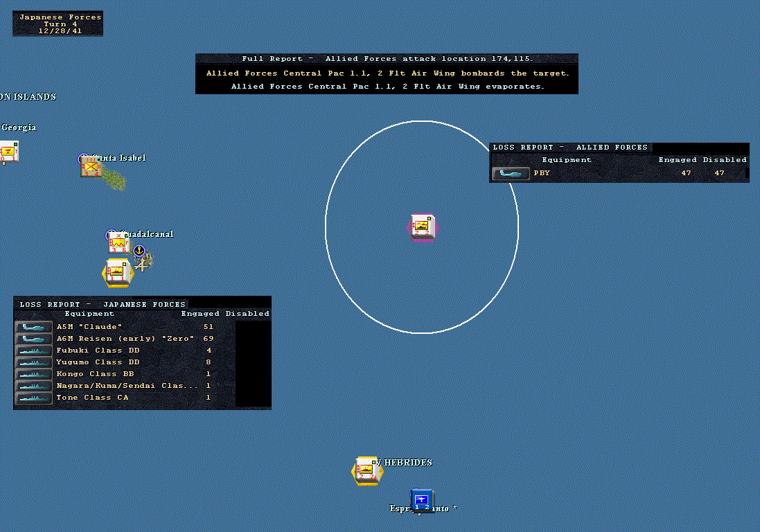Click the 'Air Wing evaporates' report line
760x532 pixels.
click(387, 87)
